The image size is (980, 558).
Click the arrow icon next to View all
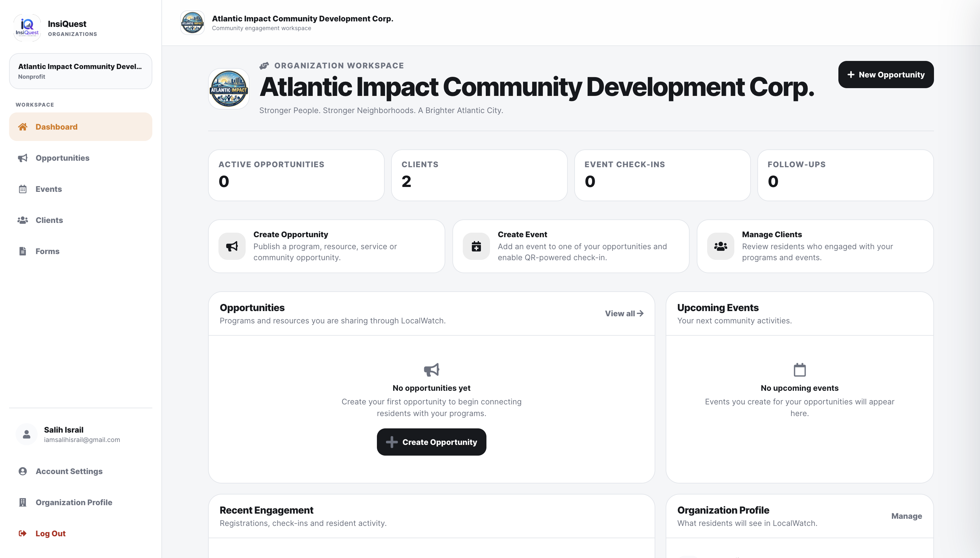(640, 313)
